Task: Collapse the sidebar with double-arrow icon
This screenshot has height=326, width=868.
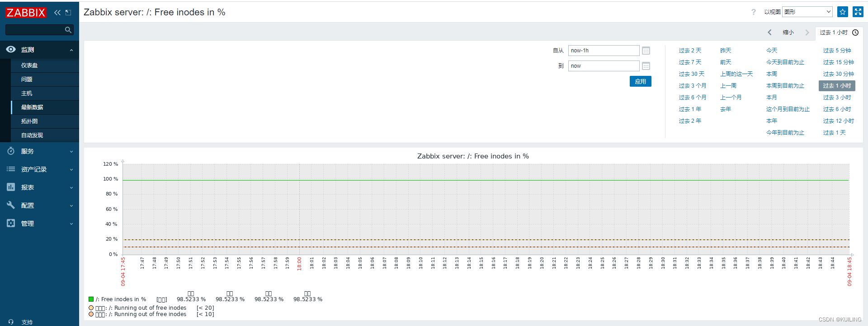Action: pos(57,13)
